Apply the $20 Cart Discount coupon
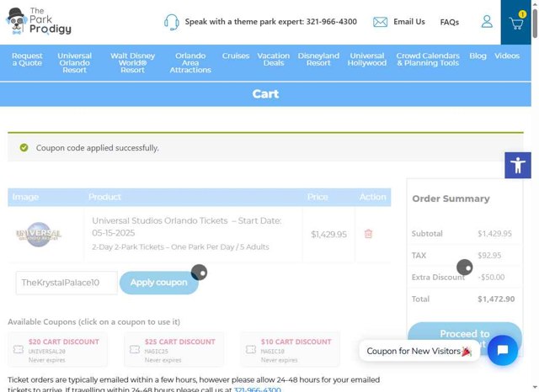The width and height of the screenshot is (539, 392). [x=57, y=349]
